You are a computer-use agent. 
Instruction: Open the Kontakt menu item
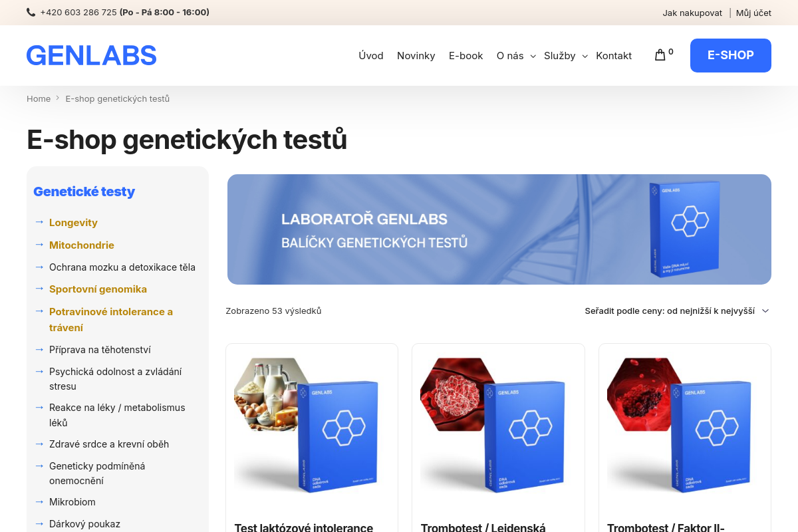(x=614, y=56)
